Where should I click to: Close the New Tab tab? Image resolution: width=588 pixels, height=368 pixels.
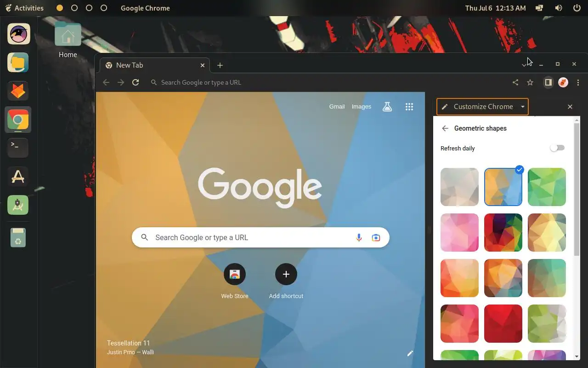point(203,65)
